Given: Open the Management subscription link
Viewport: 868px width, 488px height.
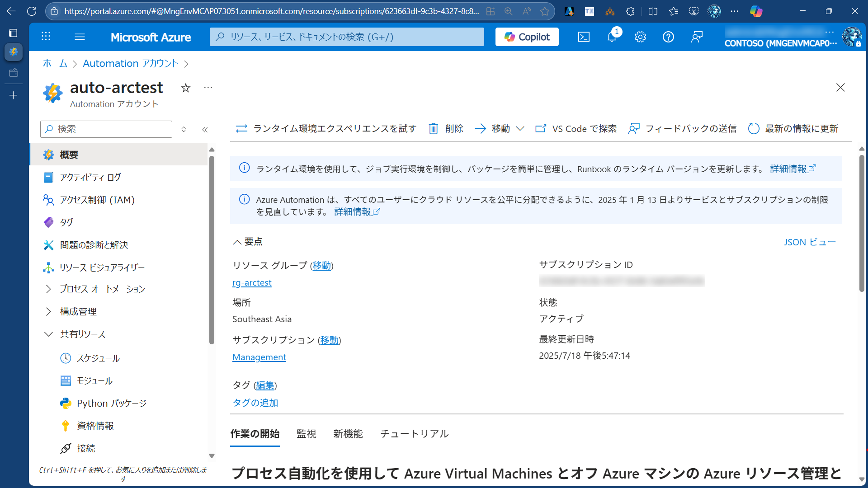Looking at the screenshot, I should [x=259, y=357].
